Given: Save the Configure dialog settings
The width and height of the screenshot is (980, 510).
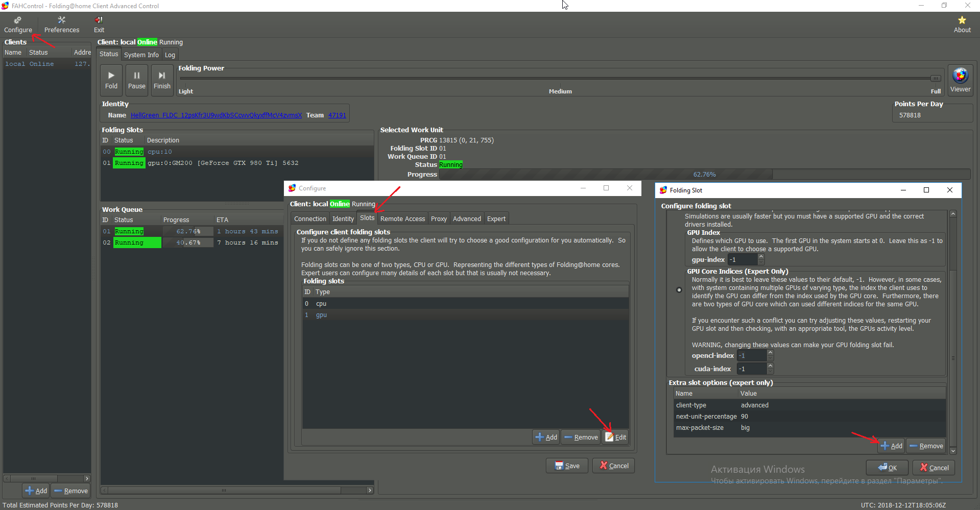Looking at the screenshot, I should [x=567, y=466].
